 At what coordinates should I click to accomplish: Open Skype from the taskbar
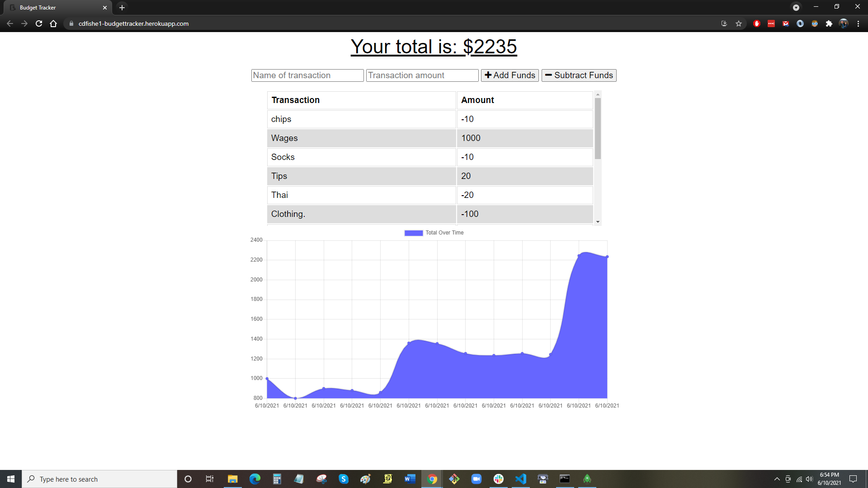coord(344,479)
